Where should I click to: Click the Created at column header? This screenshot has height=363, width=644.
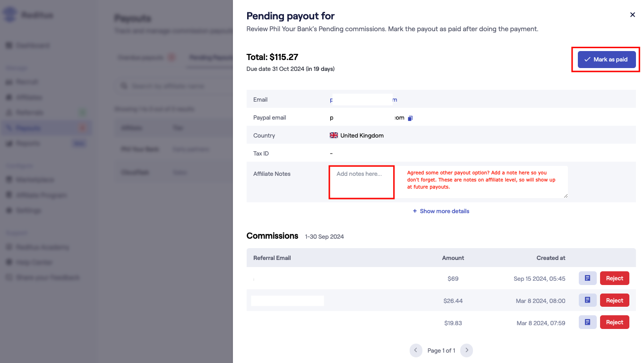pyautogui.click(x=551, y=258)
